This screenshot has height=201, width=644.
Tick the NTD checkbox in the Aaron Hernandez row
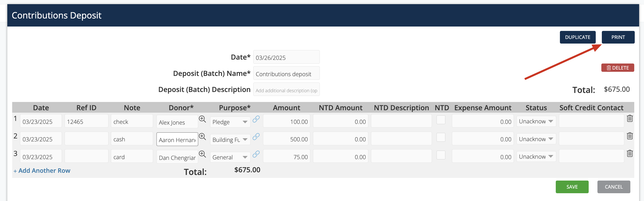point(441,137)
